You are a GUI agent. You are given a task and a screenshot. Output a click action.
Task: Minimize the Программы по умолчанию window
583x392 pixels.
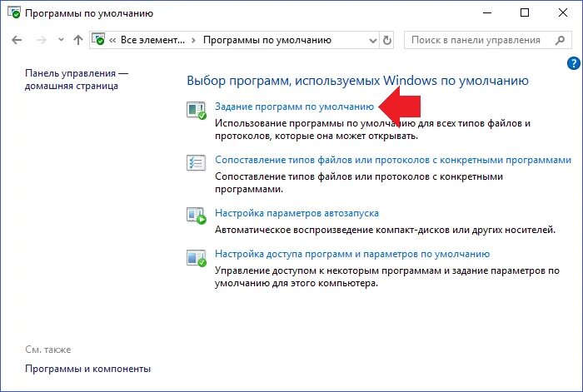[487, 13]
